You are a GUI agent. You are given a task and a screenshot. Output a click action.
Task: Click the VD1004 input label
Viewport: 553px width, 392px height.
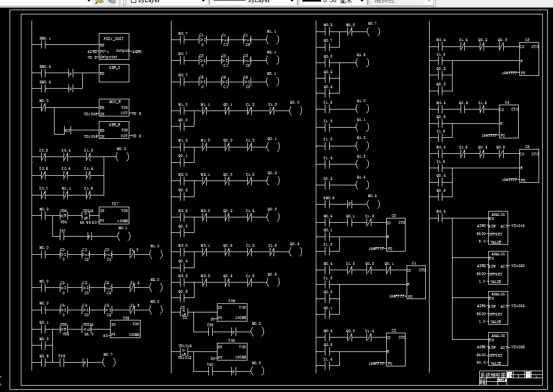tap(90, 136)
